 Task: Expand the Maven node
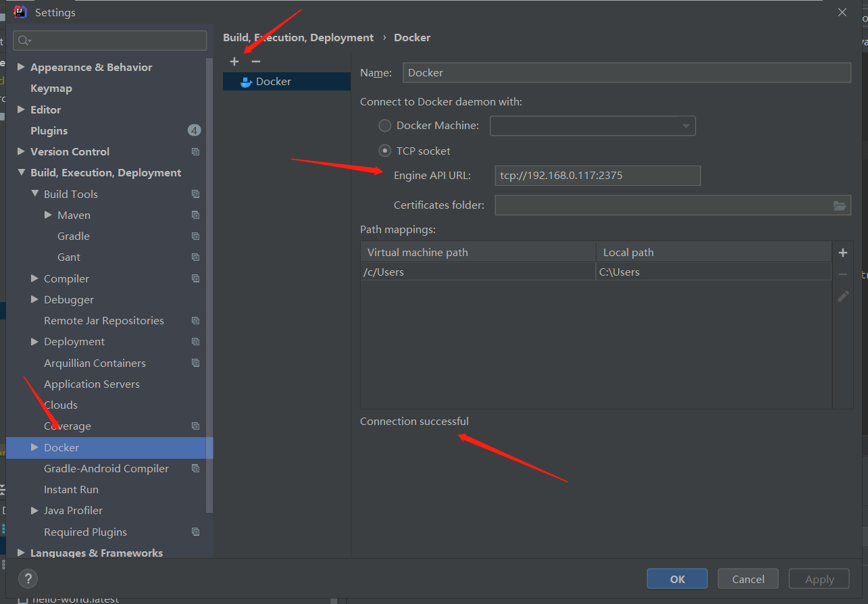coord(48,216)
